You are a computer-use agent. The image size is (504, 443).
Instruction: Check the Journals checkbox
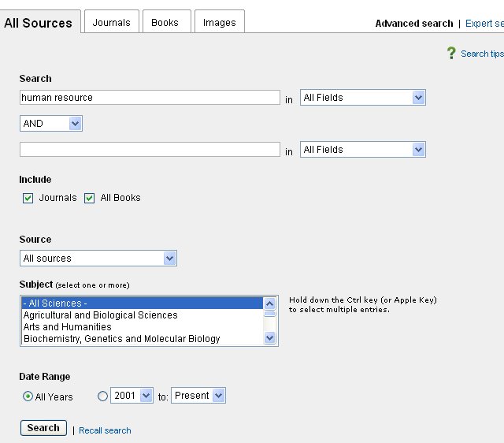28,198
